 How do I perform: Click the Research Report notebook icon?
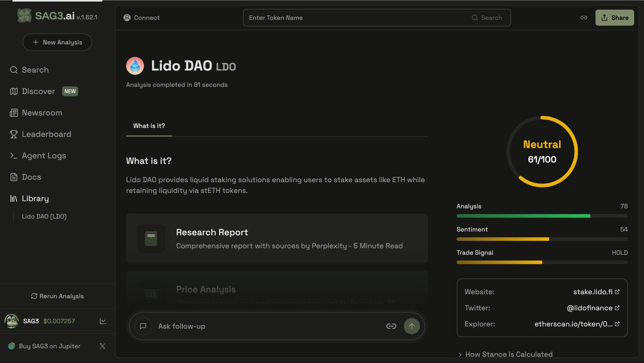[x=151, y=239]
